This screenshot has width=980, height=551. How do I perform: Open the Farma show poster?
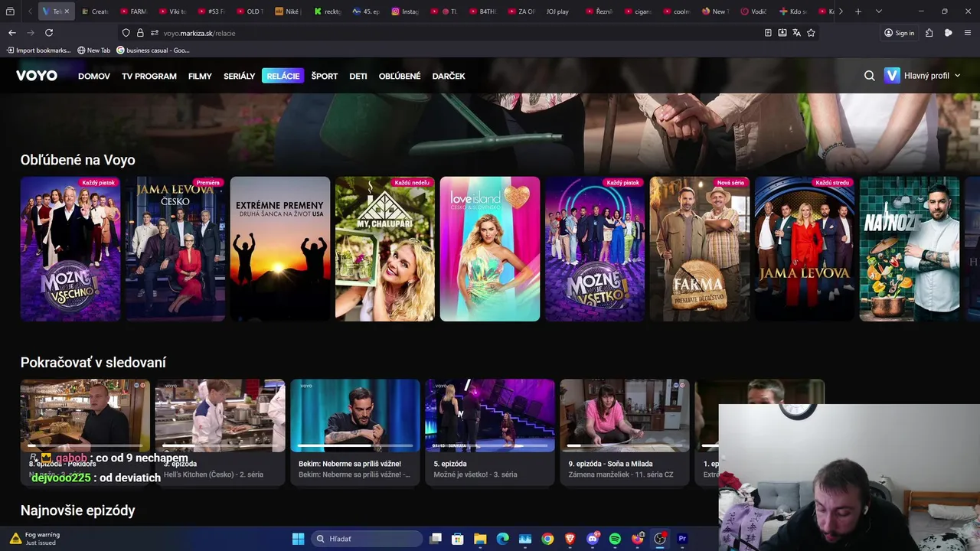tap(700, 249)
